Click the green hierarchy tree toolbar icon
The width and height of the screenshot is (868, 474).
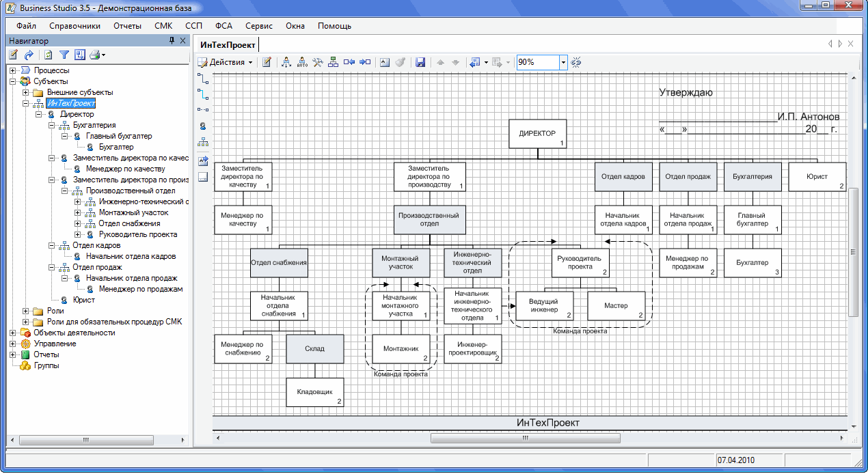(x=334, y=62)
